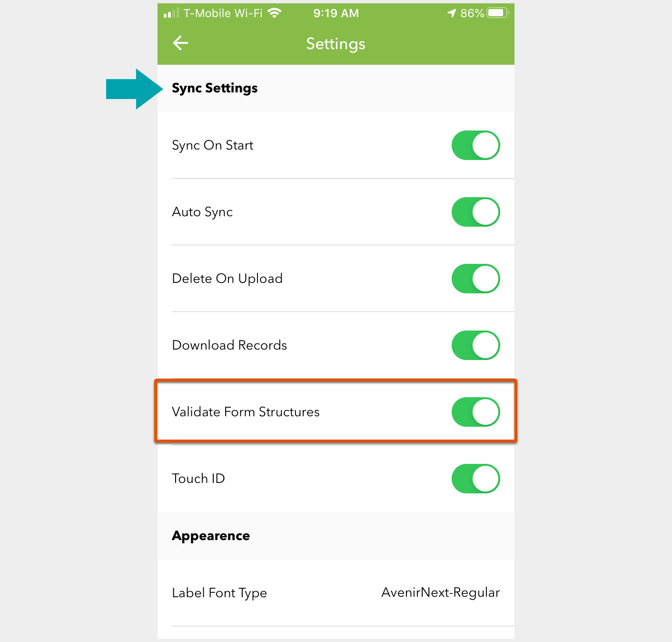Open Label Font Type AvenirNext-Regular selector

coord(441,592)
